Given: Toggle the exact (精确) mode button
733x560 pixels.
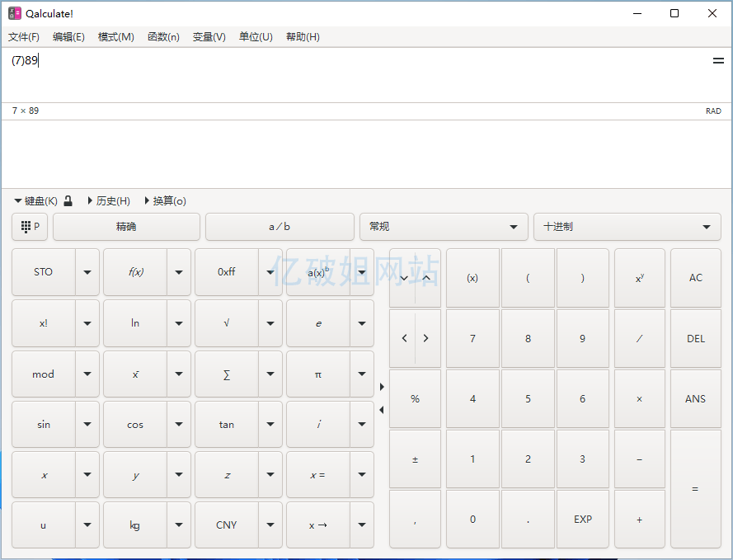Looking at the screenshot, I should 126,227.
